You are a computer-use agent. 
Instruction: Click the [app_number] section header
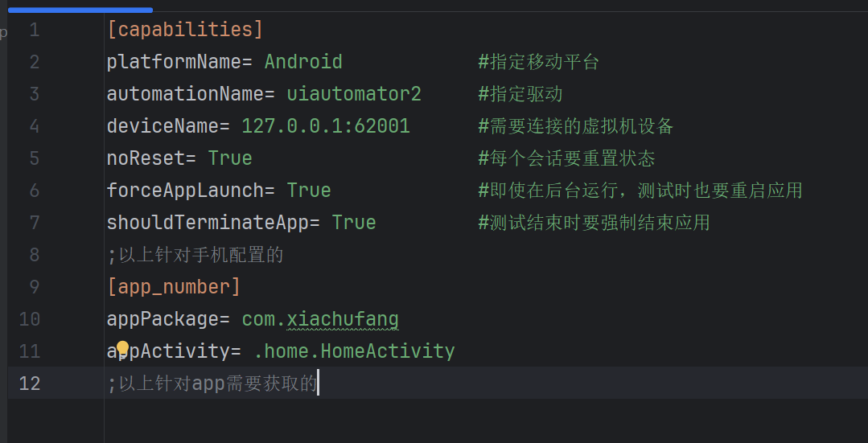click(174, 286)
